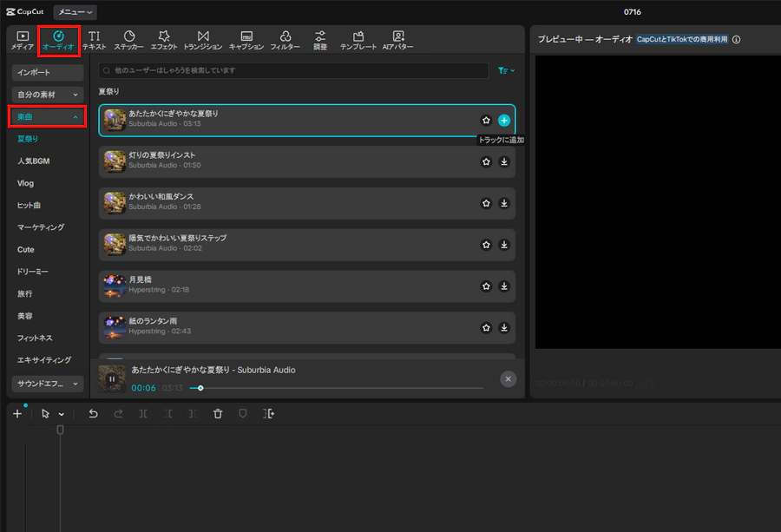
Task: Open the audio filter dropdown
Action: [507, 71]
